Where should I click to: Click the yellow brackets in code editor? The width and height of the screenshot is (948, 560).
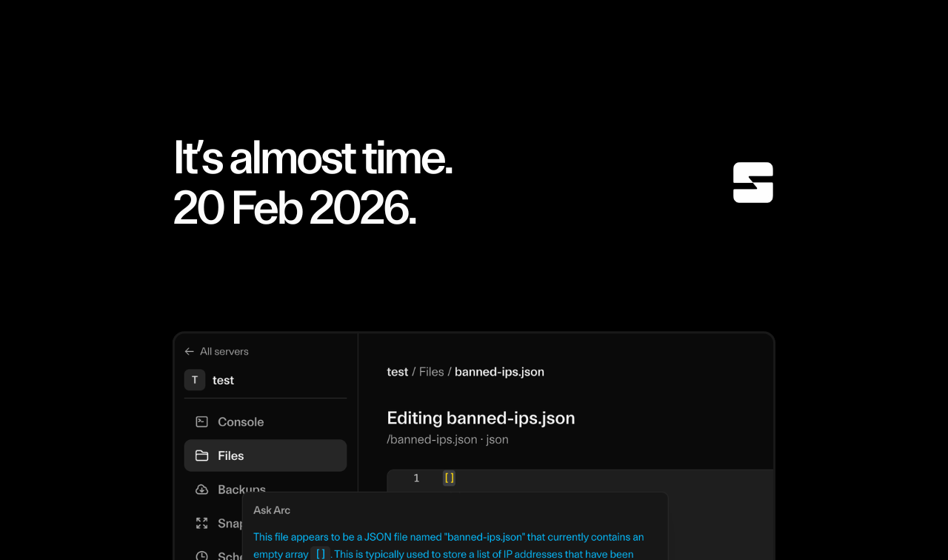[449, 479]
